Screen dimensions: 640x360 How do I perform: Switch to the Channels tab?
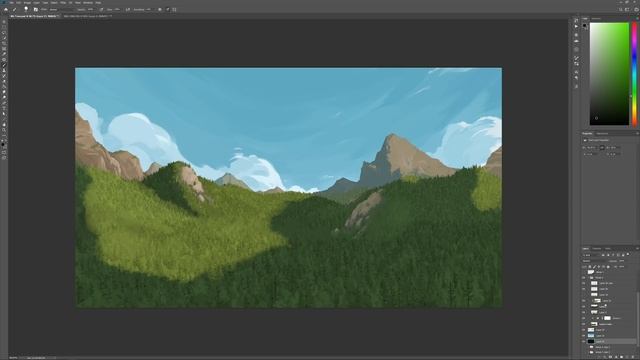[597, 248]
